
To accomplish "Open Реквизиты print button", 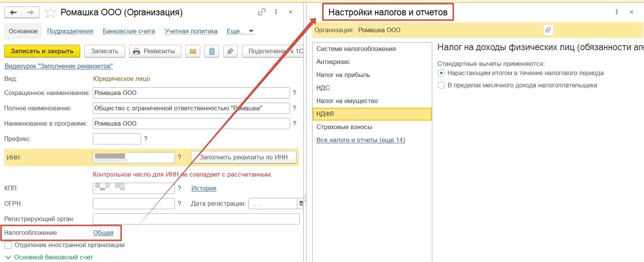I will click(155, 51).
